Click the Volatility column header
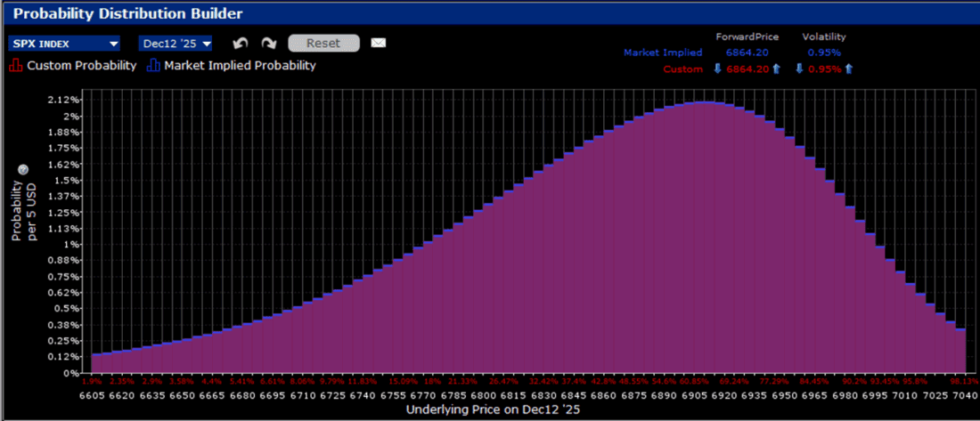 click(824, 36)
